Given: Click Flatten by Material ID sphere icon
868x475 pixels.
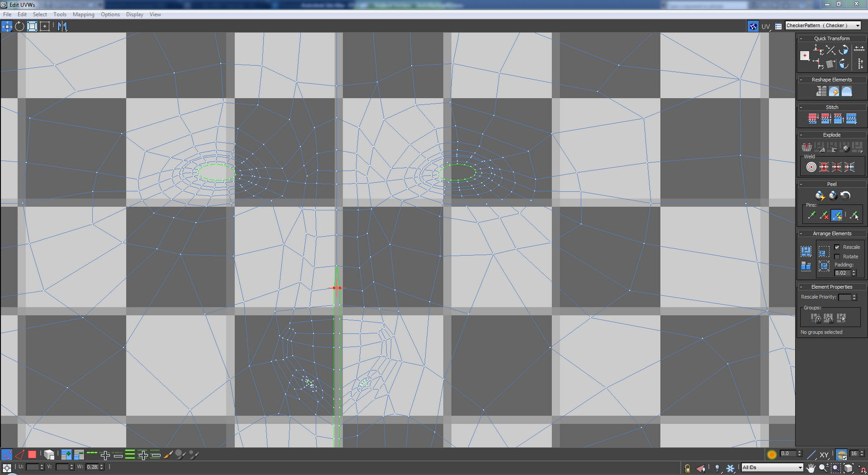Looking at the screenshot, I should [846, 148].
